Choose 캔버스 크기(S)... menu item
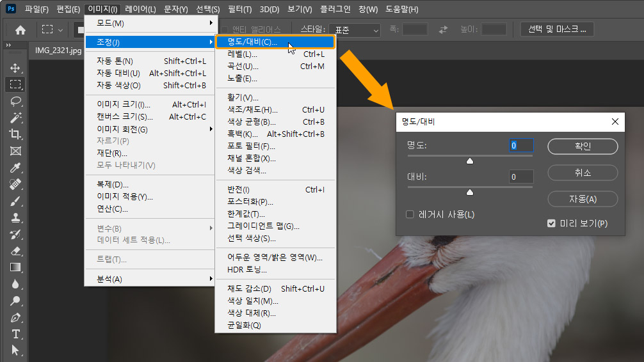Viewport: 644px width, 362px height. [x=150, y=116]
